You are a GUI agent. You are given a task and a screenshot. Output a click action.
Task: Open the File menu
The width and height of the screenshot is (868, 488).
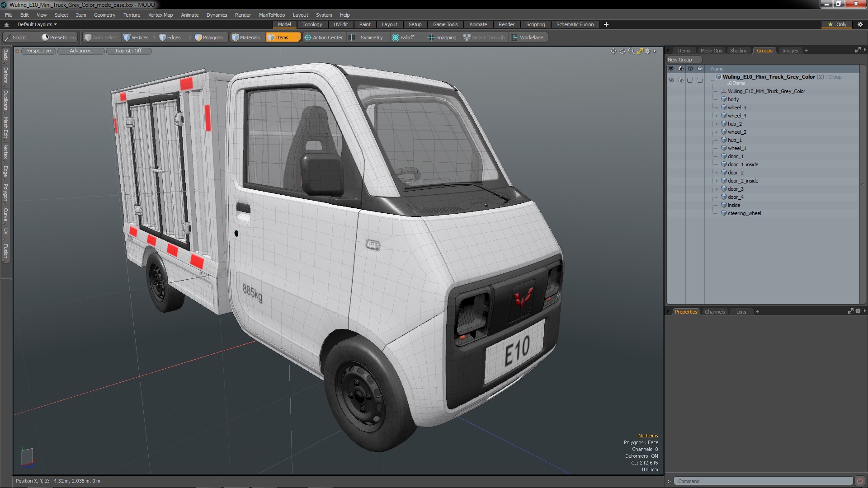tap(9, 15)
